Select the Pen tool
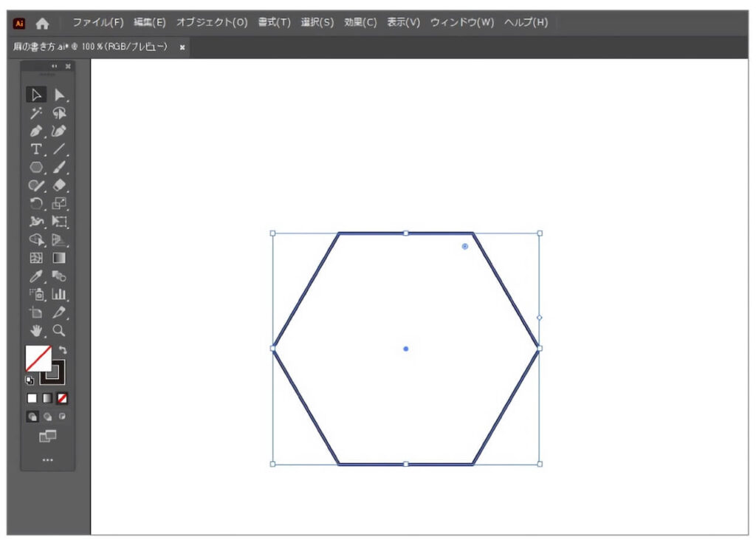 [36, 132]
